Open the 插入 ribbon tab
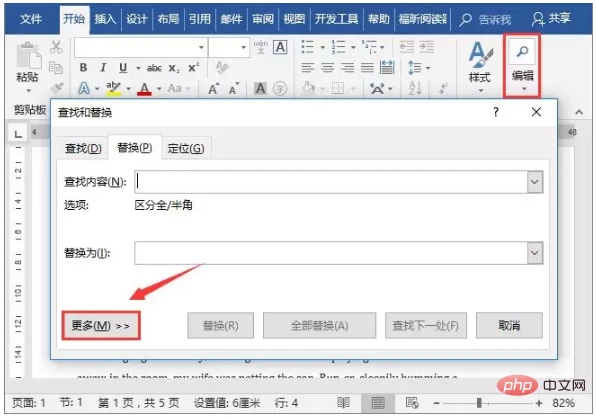Screen dimensions: 596x418 click(x=105, y=19)
